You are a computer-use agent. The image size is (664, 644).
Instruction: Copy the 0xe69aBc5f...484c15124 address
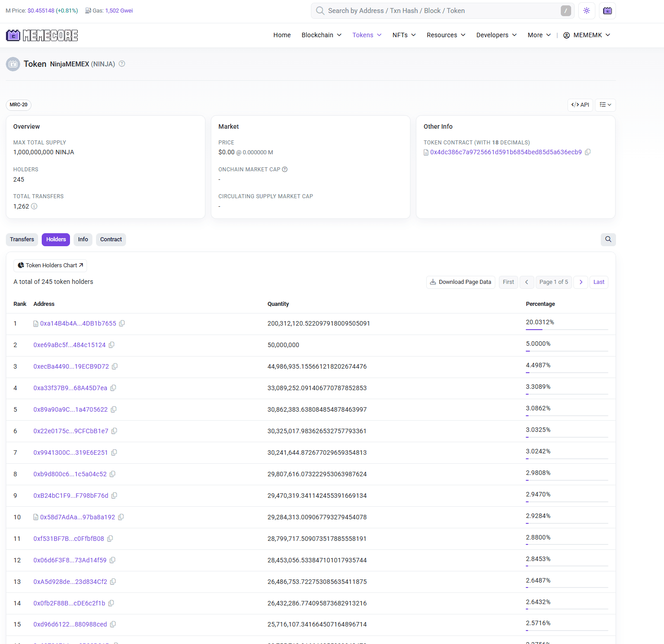112,345
